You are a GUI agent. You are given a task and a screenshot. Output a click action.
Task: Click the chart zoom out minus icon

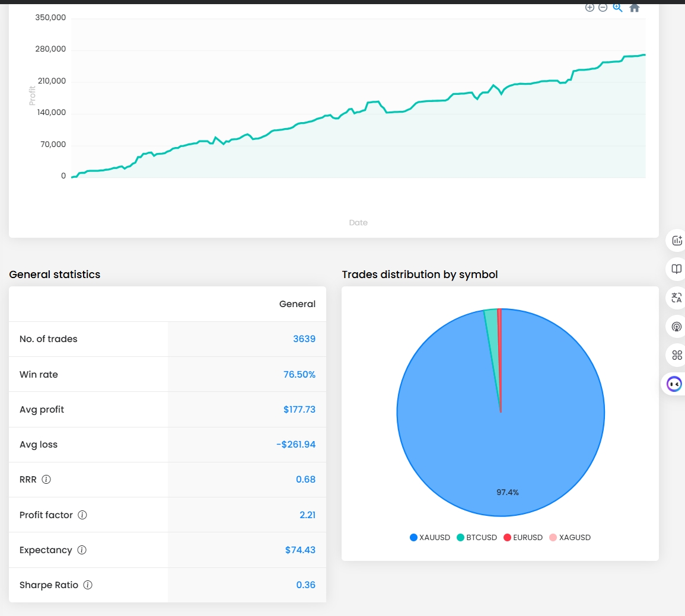tap(603, 8)
